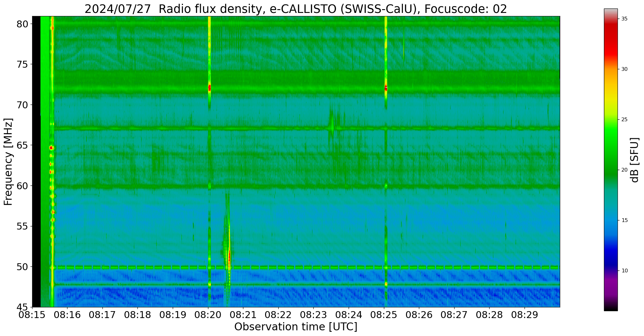Click the 08:17 time tick label
The image size is (644, 336).
pyautogui.click(x=102, y=315)
